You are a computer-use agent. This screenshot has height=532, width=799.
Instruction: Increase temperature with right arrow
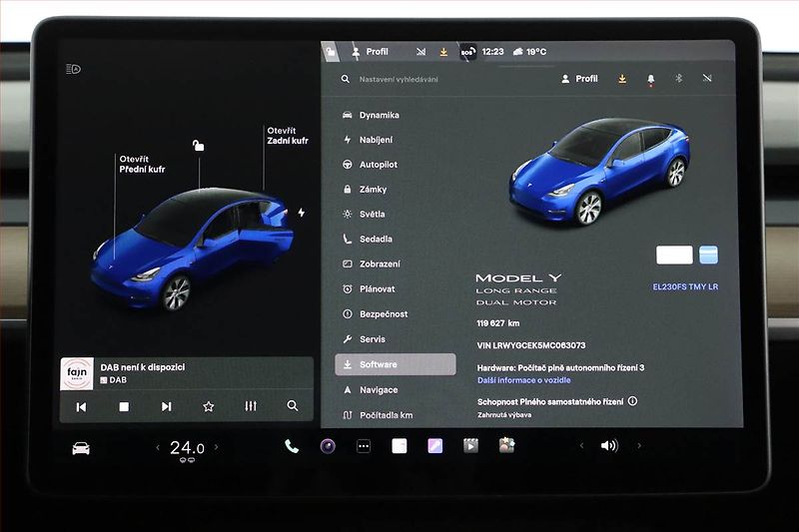[216, 447]
